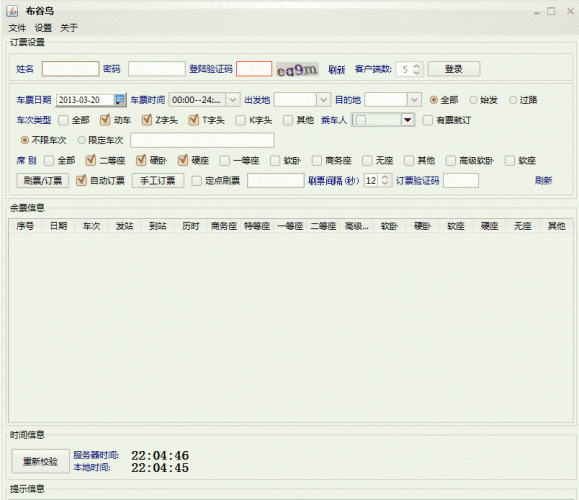
Task: Click the 序号 column header
Action: point(25,226)
